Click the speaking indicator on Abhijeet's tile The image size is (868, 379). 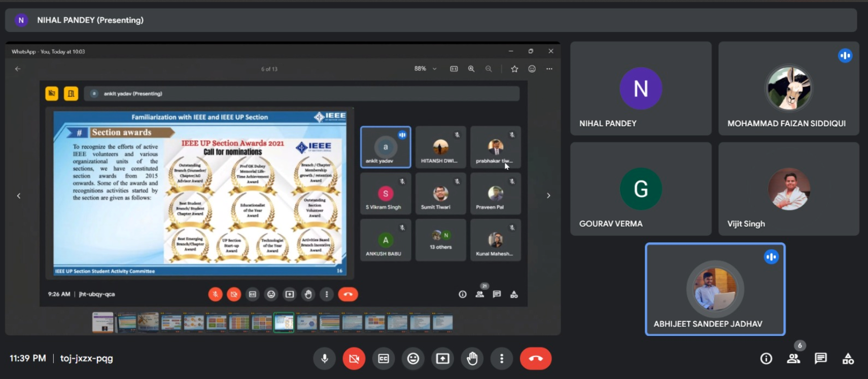pyautogui.click(x=771, y=257)
